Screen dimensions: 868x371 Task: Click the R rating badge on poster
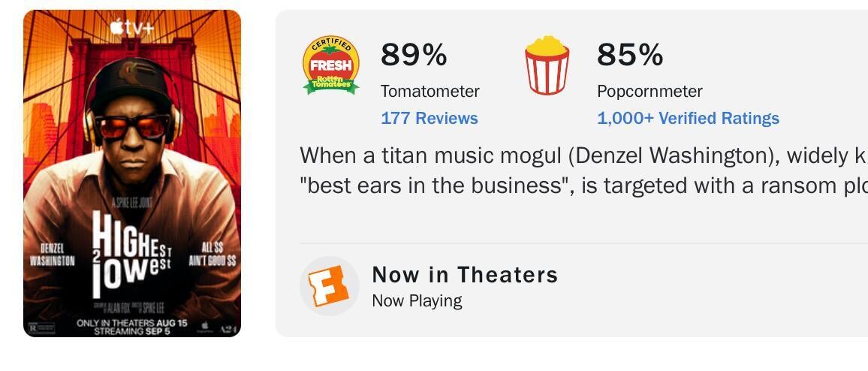pos(42,328)
